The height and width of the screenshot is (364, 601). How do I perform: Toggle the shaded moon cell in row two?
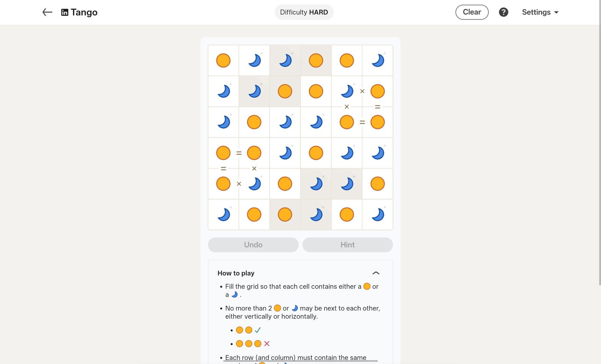coord(254,91)
